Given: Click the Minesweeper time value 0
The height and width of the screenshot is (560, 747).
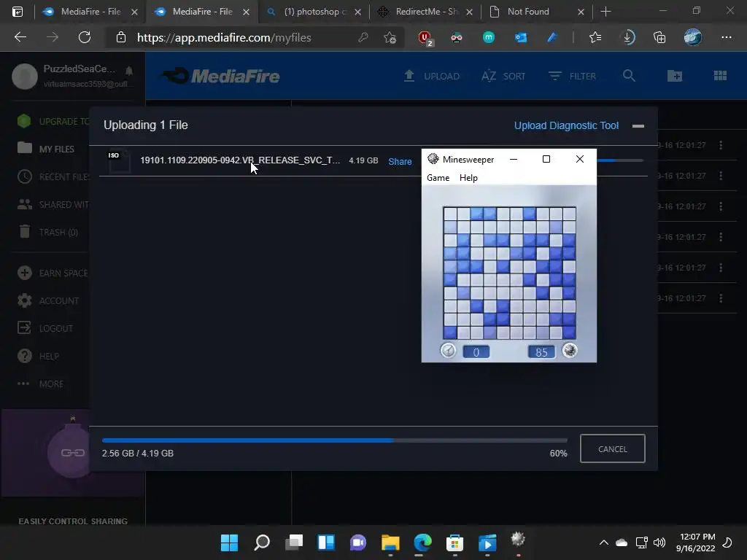Looking at the screenshot, I should (x=476, y=352).
